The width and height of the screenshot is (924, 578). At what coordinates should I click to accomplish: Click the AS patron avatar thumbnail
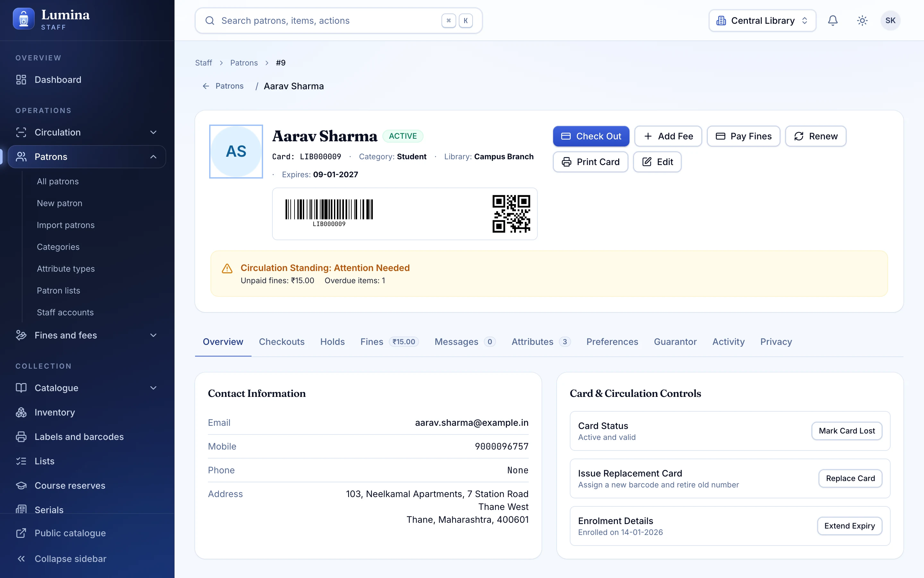(236, 151)
